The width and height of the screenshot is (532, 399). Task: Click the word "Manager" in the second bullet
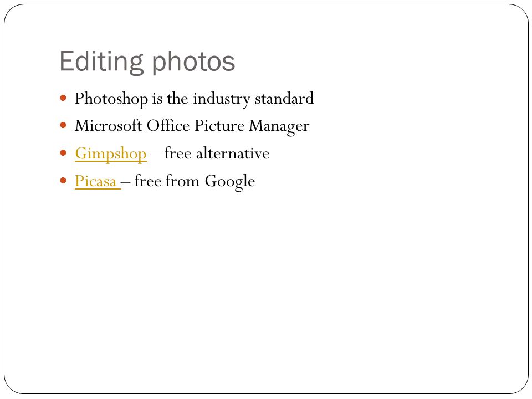(x=279, y=126)
